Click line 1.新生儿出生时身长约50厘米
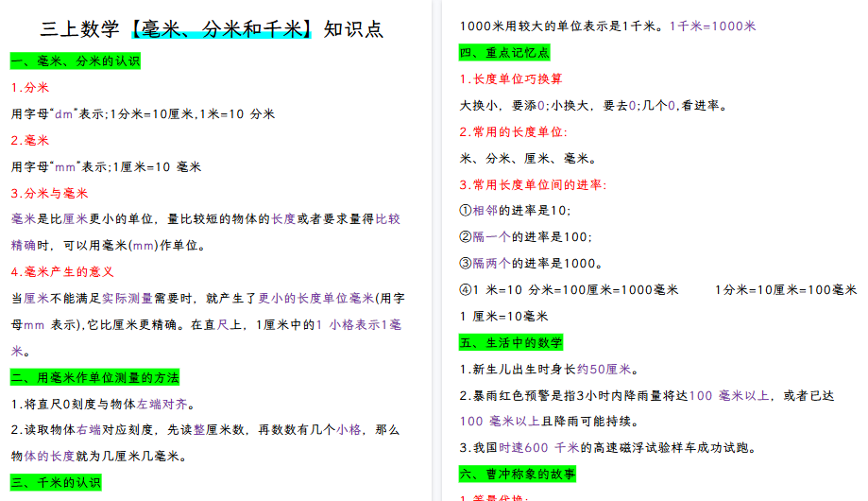The height and width of the screenshot is (501, 868). [x=550, y=370]
